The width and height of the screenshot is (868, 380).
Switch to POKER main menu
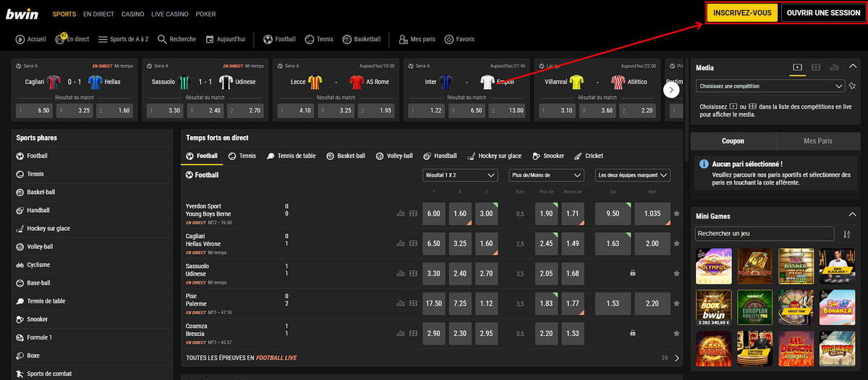click(x=205, y=14)
